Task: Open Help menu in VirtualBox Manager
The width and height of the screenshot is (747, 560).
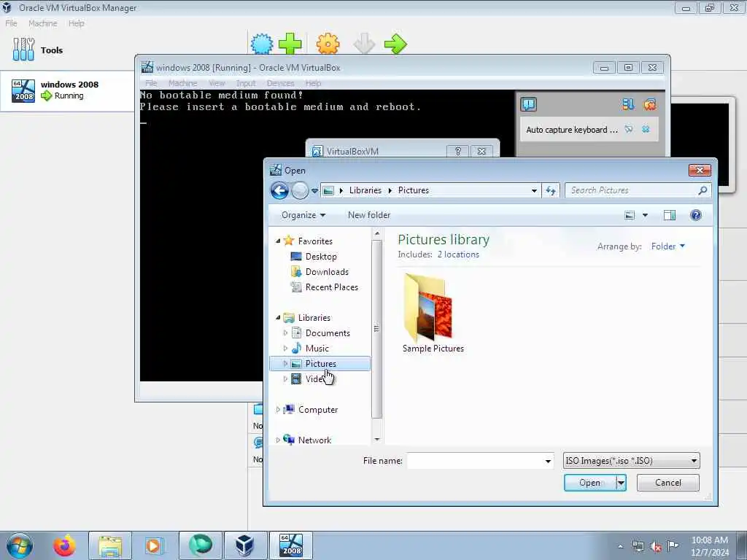Action: (76, 23)
